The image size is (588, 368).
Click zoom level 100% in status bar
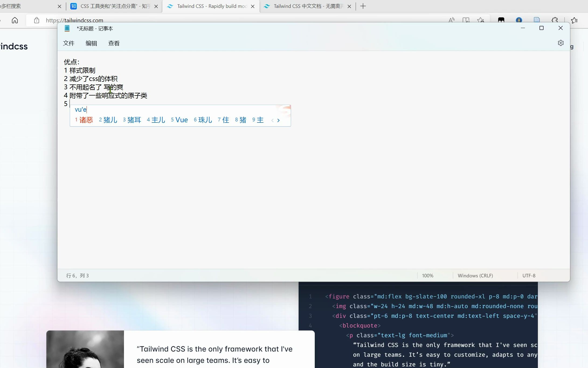(428, 276)
